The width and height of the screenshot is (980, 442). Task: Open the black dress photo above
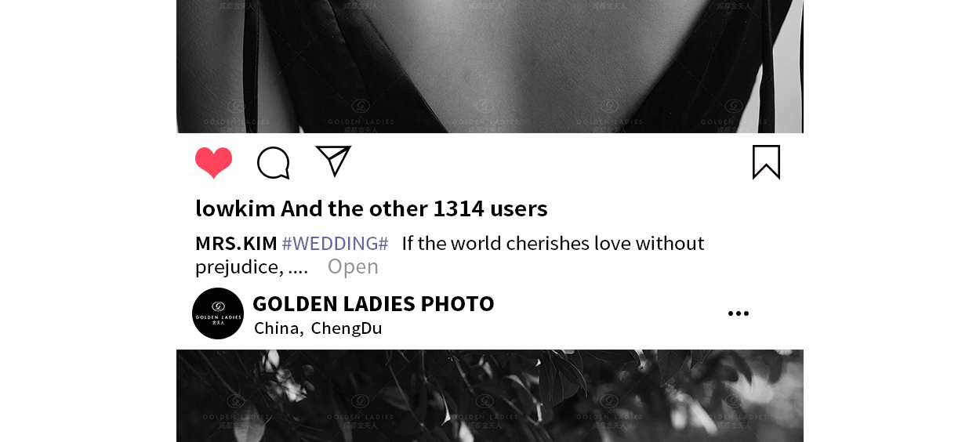(490, 67)
